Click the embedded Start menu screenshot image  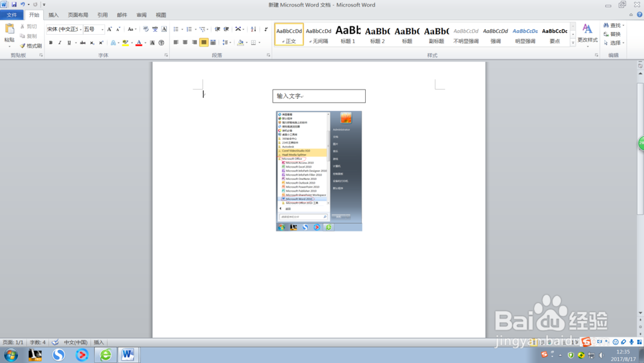pos(319,171)
